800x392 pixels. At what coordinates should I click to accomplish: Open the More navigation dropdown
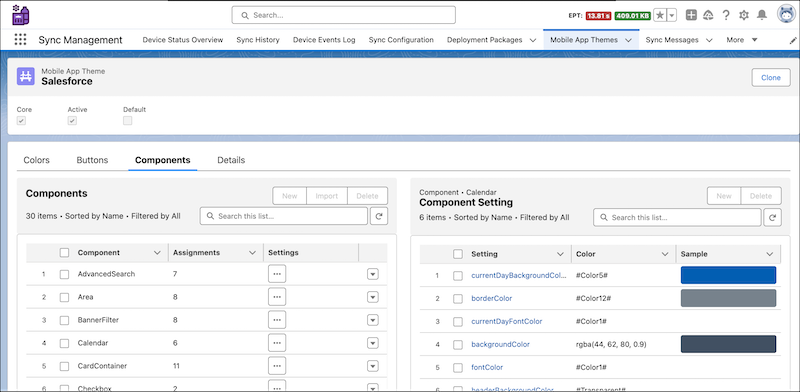tap(742, 40)
